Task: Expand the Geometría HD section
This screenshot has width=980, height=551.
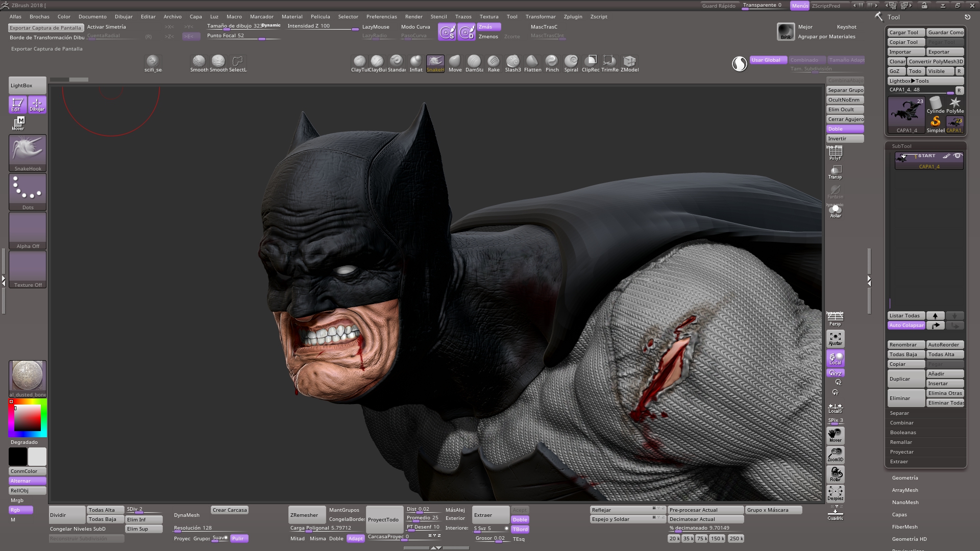Action: coord(909,539)
